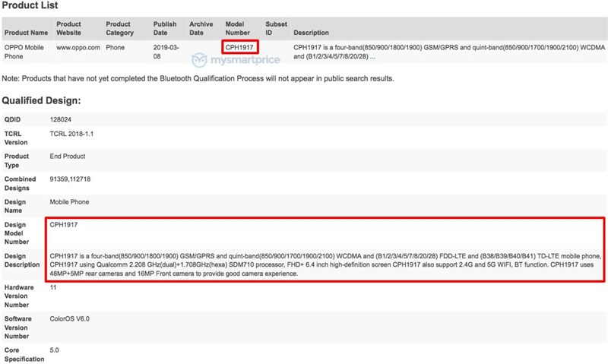The width and height of the screenshot is (608, 364).
Task: Click the QDID value 128024
Action: [61, 119]
